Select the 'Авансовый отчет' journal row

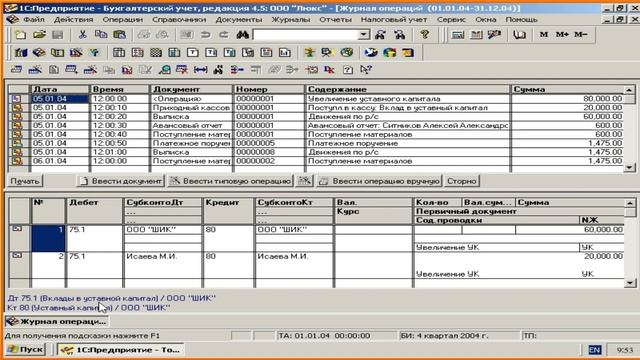click(x=316, y=125)
